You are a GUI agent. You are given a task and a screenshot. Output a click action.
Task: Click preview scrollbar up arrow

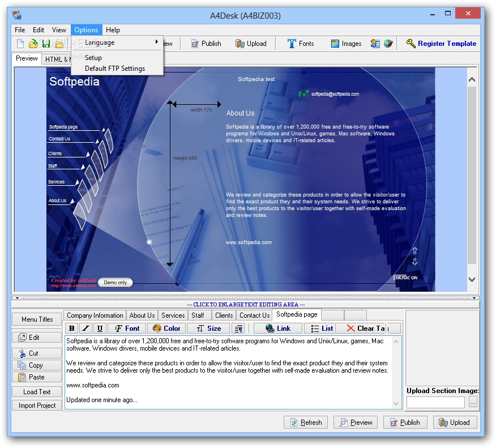click(472, 80)
